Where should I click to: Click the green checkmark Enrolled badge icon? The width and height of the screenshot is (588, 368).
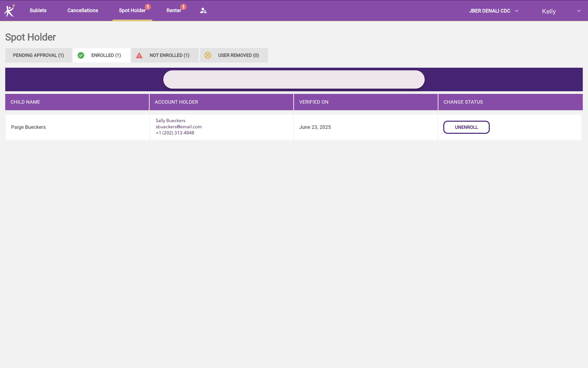pos(81,55)
